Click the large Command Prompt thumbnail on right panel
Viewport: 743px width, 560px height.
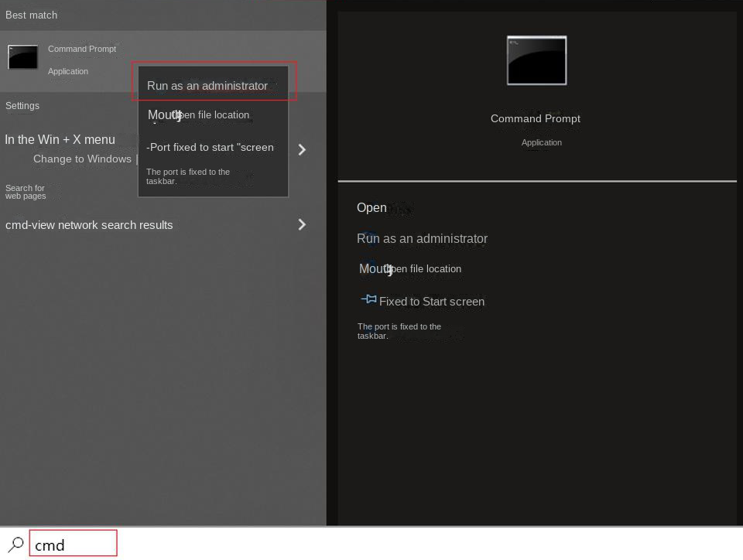point(536,60)
